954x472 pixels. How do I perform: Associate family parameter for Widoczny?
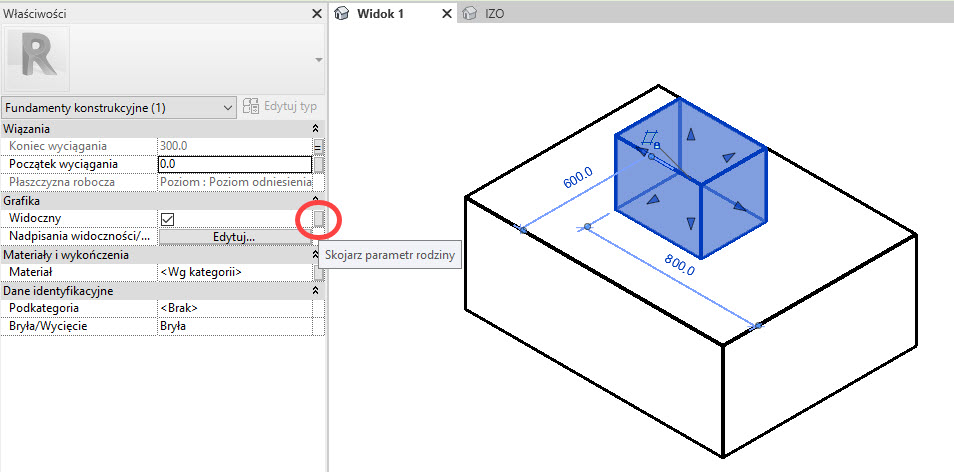click(x=318, y=219)
